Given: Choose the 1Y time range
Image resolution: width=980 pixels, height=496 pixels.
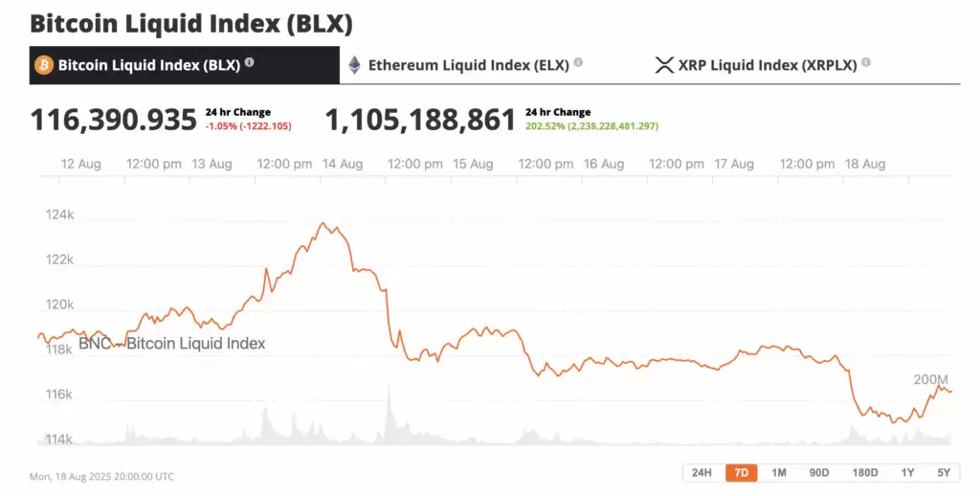Looking at the screenshot, I should (907, 472).
